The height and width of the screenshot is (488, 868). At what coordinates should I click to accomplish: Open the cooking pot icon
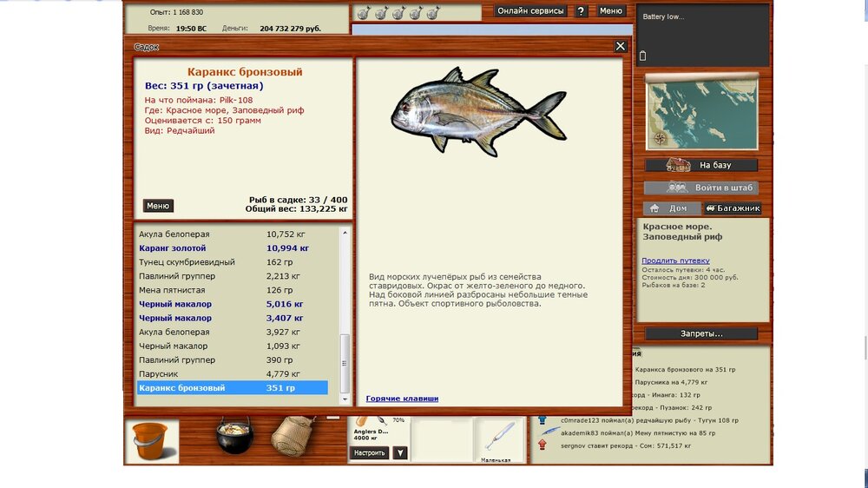(234, 435)
